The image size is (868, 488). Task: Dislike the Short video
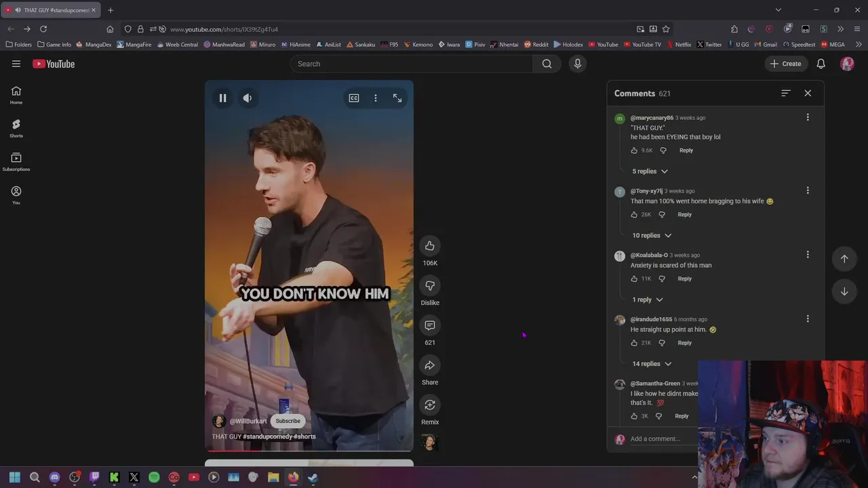click(430, 286)
